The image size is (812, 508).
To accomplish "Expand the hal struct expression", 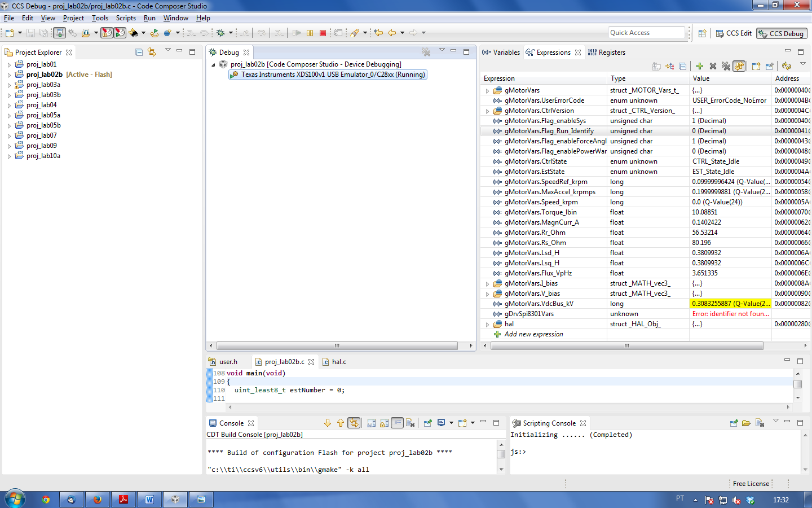I will pyautogui.click(x=487, y=324).
